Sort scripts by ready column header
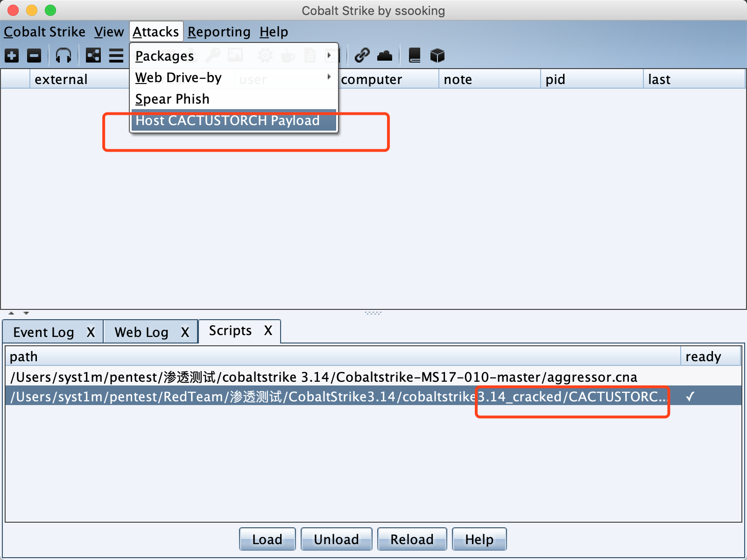Image resolution: width=747 pixels, height=560 pixels. (x=711, y=357)
